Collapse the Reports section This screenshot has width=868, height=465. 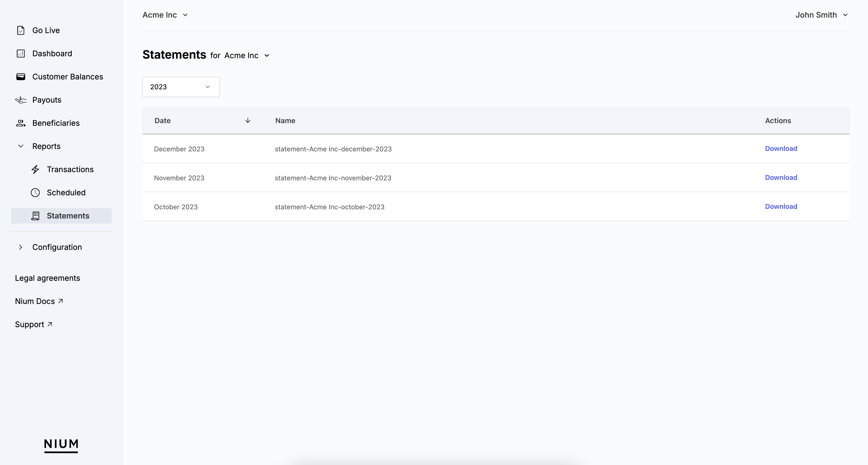click(x=21, y=146)
